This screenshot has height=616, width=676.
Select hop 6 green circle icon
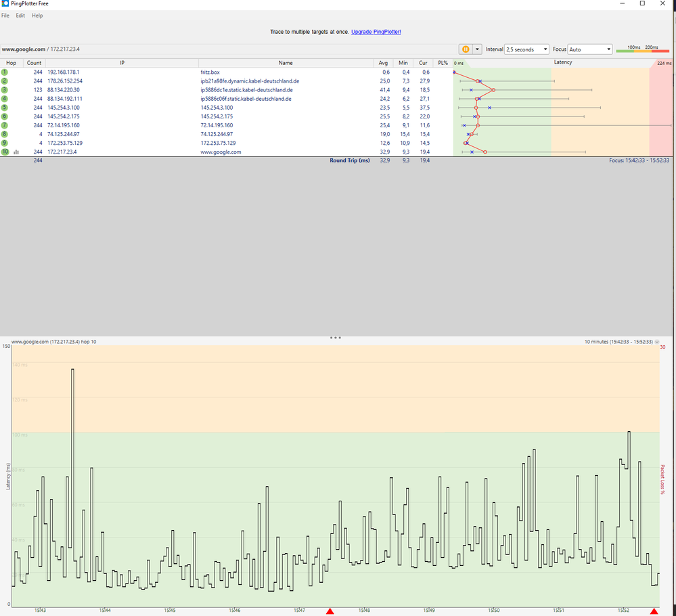(x=4, y=116)
